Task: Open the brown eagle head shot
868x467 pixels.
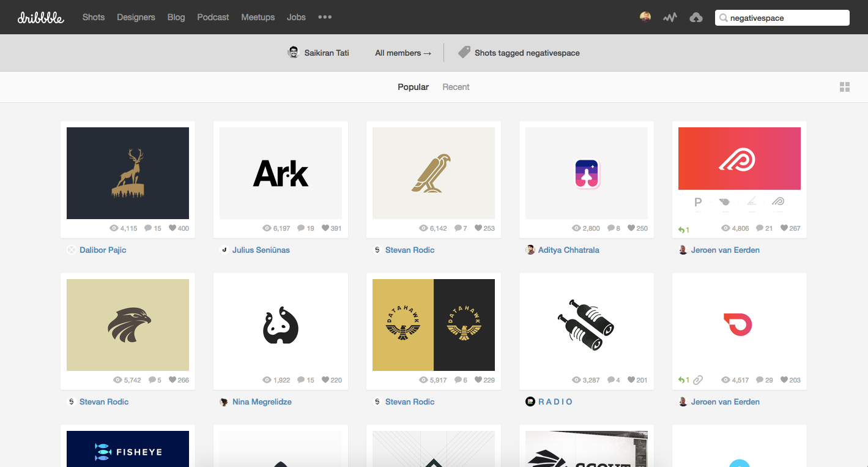Action: (128, 325)
